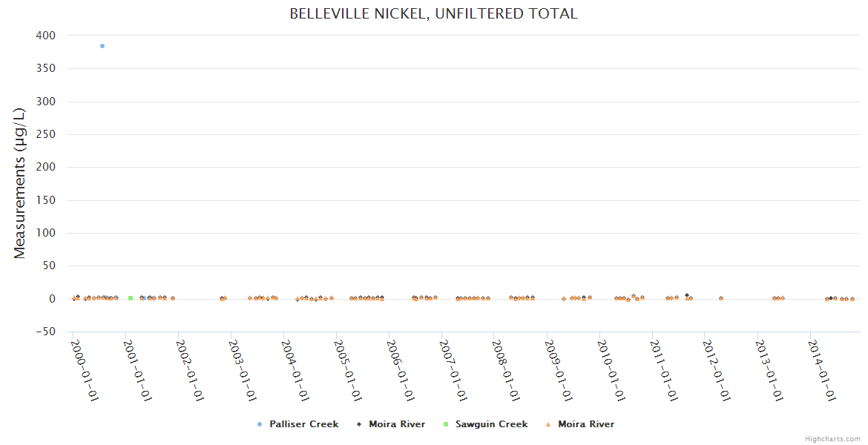This screenshot has height=445, width=868.
Task: Toggle the diamond-marked Moira River legend label
Action: 397,424
